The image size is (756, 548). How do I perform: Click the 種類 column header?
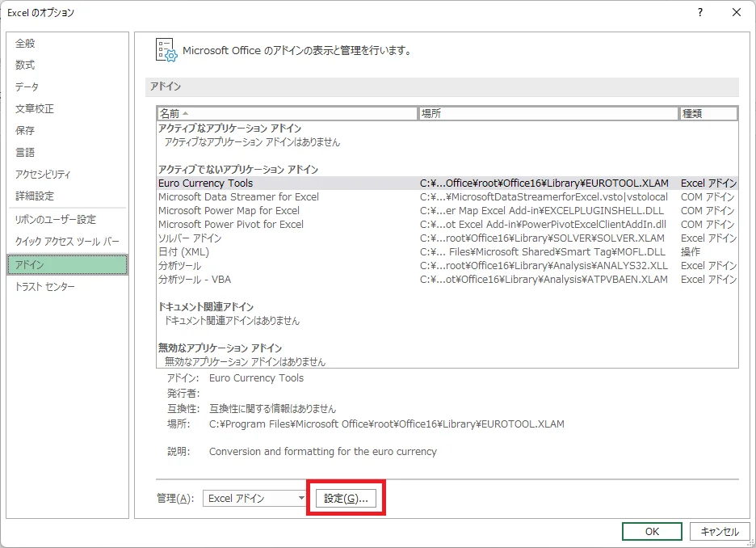(708, 114)
